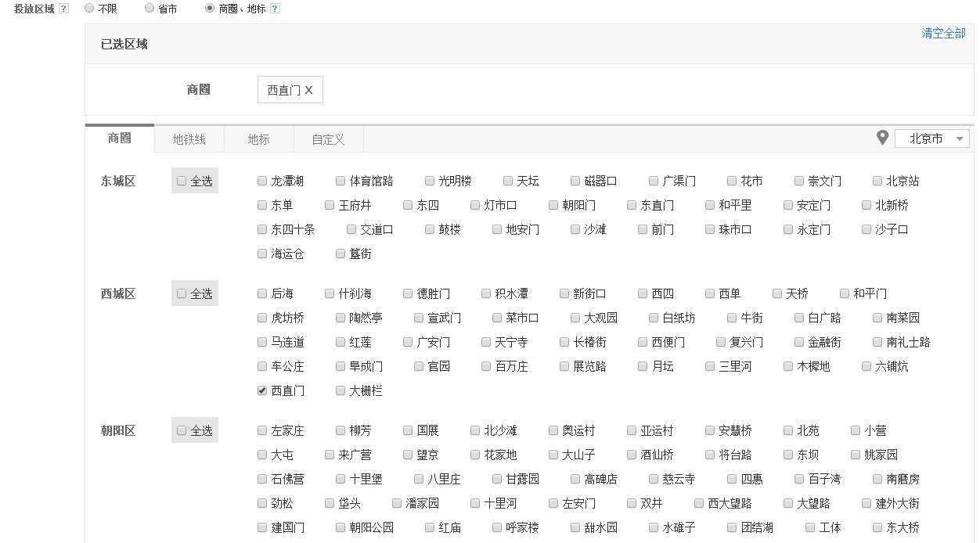
Task: Uncheck the 西直门 checkbox
Action: tap(262, 390)
